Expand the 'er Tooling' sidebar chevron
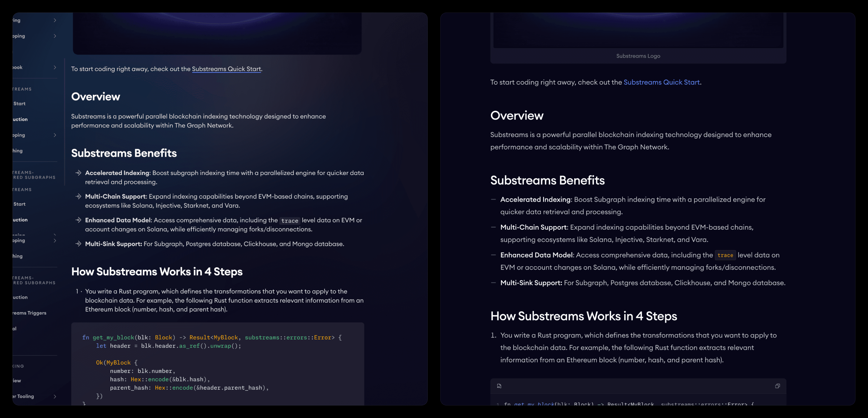The height and width of the screenshot is (418, 868). coord(55,397)
